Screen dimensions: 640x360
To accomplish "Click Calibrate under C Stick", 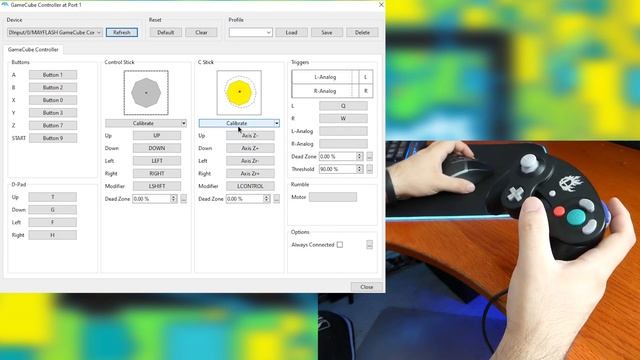I will [236, 123].
